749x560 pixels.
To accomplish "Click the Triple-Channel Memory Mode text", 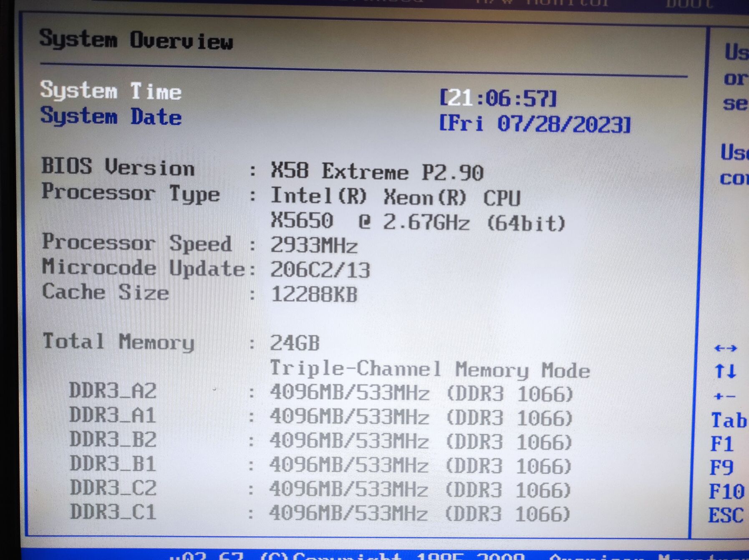I will (430, 369).
